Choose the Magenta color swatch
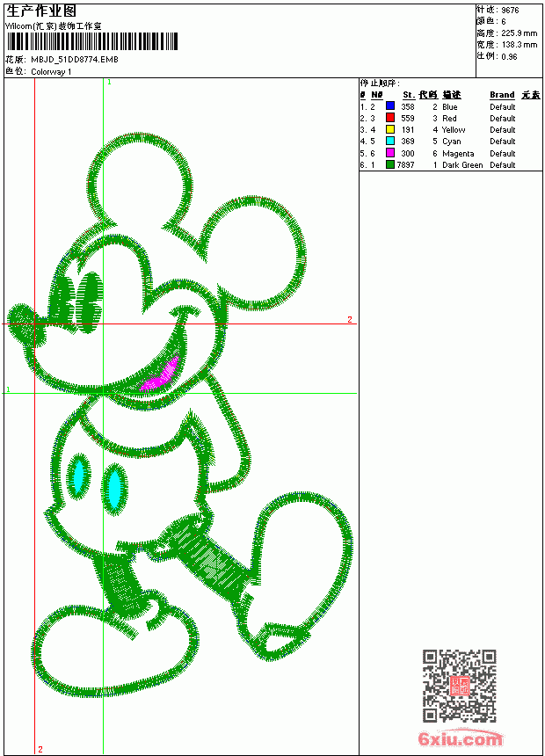This screenshot has height=756, width=545. click(x=390, y=153)
